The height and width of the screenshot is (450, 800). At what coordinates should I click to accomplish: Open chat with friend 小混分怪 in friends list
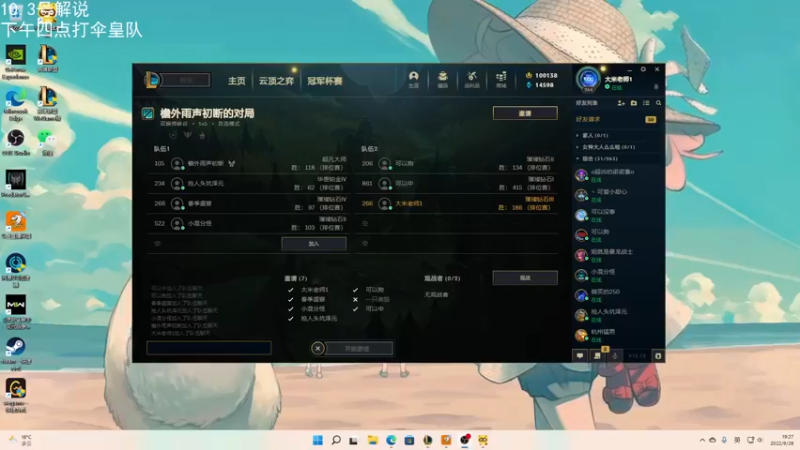tap(616, 276)
